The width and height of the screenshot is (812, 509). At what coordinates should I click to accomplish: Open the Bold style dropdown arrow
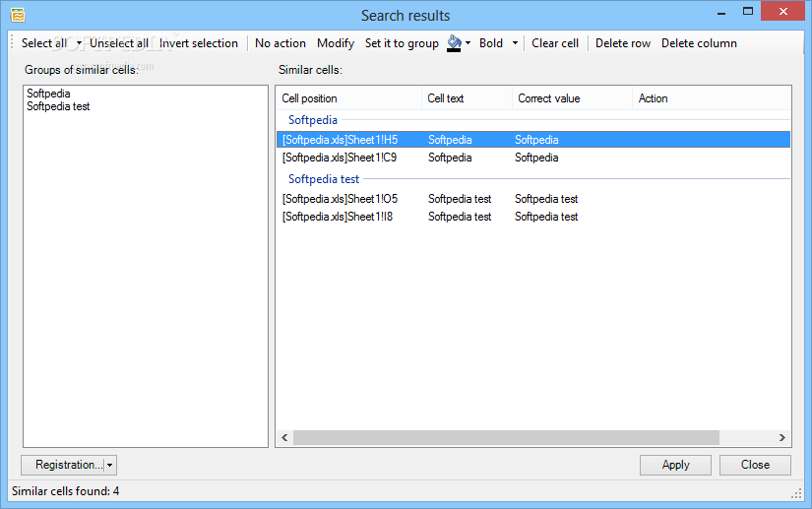point(515,43)
